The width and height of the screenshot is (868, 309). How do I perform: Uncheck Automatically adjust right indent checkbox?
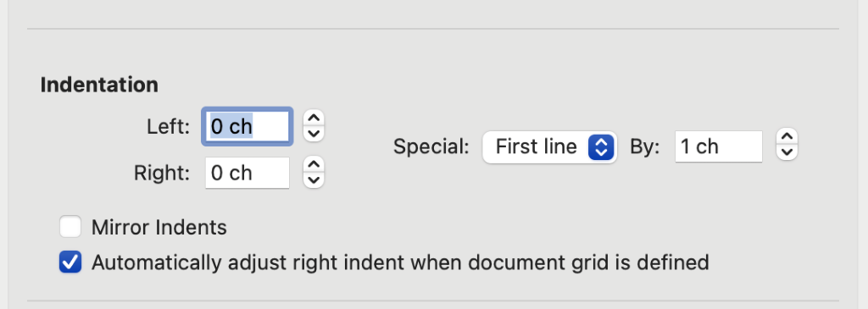click(x=70, y=262)
